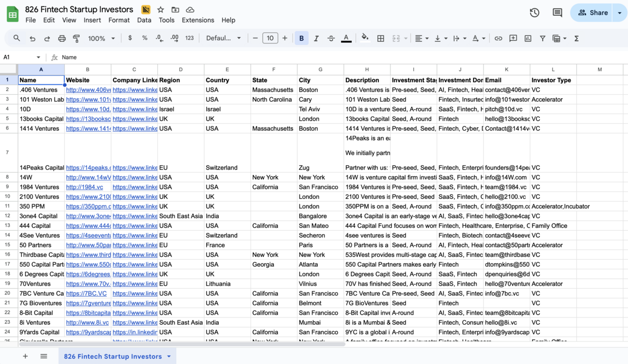Viewport: 628px width, 364px height.
Task: Open the Borders tool
Action: [x=381, y=38]
